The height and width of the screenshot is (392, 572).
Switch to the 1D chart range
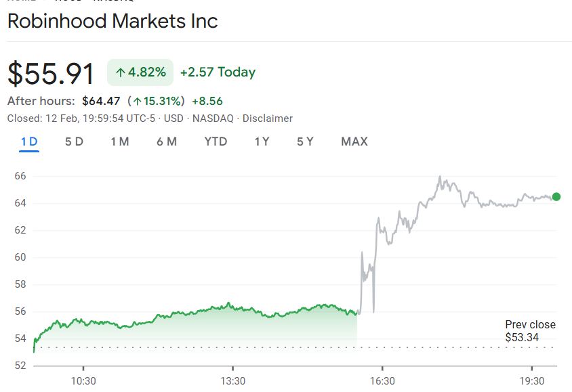pyautogui.click(x=29, y=141)
